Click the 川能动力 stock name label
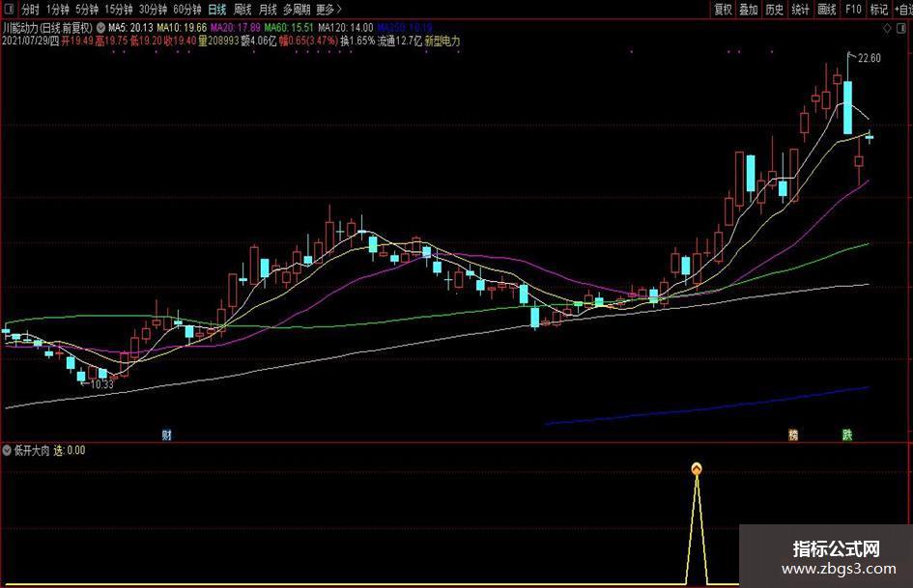Screen dimensions: 913x588 [x=20, y=27]
